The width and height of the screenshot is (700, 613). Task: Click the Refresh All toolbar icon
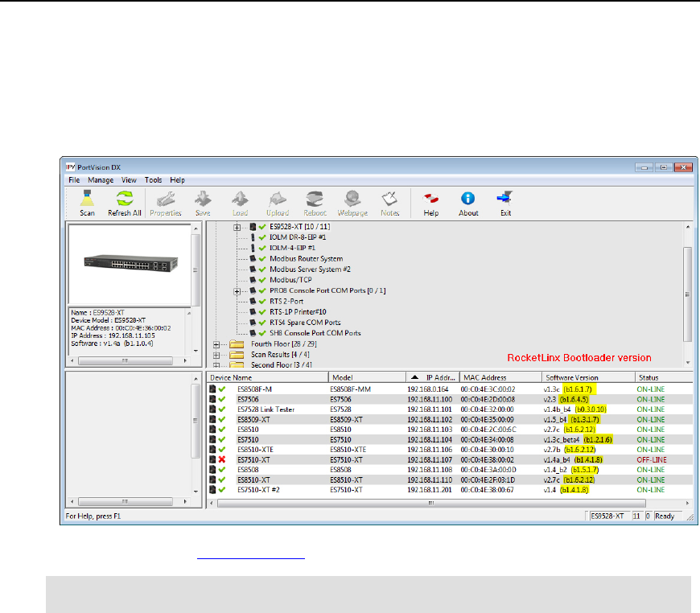[125, 204]
